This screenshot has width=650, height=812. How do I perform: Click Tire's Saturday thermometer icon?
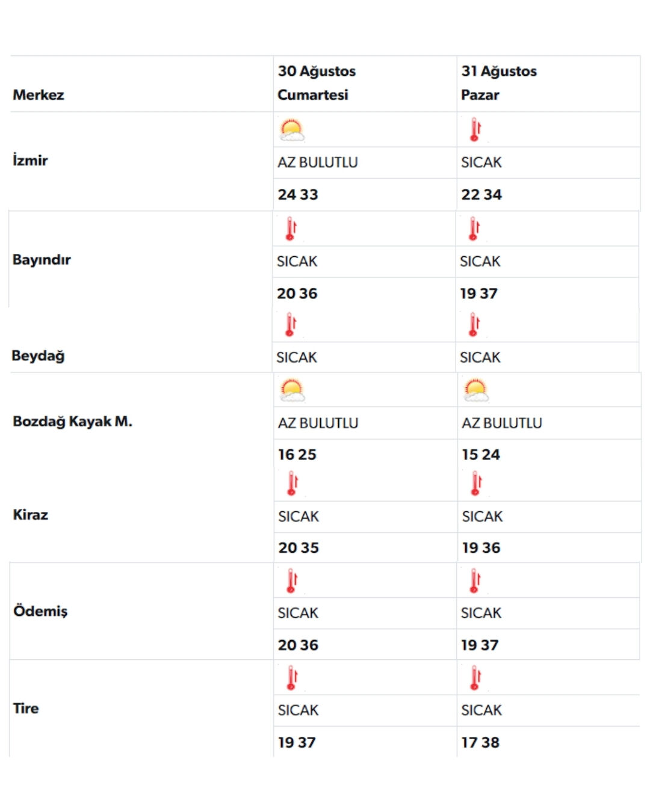[x=292, y=678]
